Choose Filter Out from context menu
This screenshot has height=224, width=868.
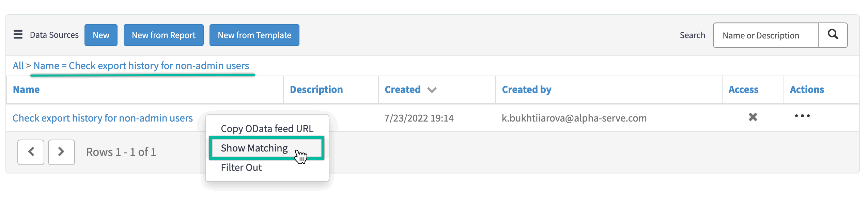coord(241,167)
